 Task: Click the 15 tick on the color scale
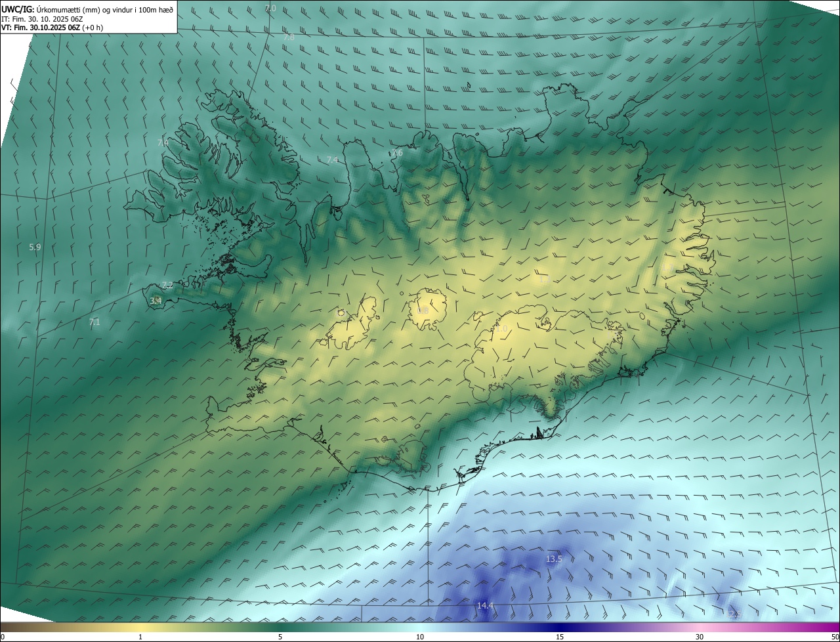pos(560,637)
